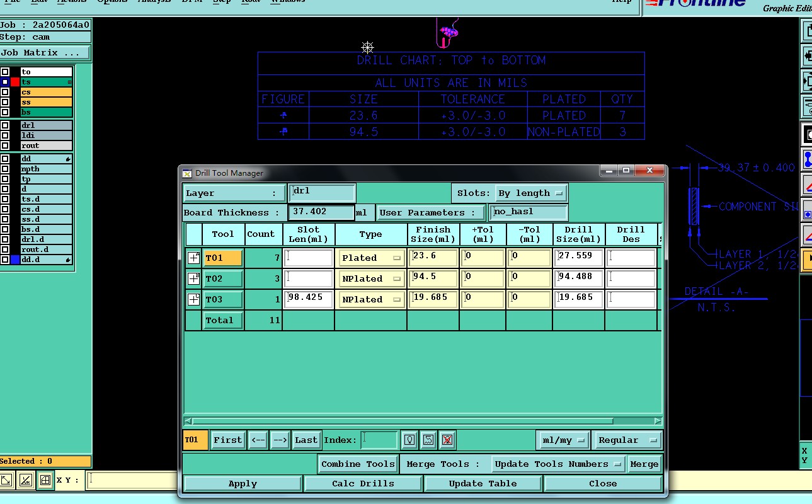Toggle the checkbox for layer bs
This screenshot has width=812, height=504.
[5, 112]
